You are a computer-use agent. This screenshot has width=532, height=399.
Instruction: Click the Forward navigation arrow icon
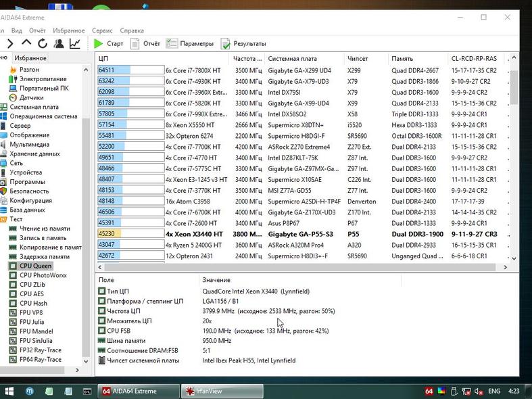(x=10, y=43)
